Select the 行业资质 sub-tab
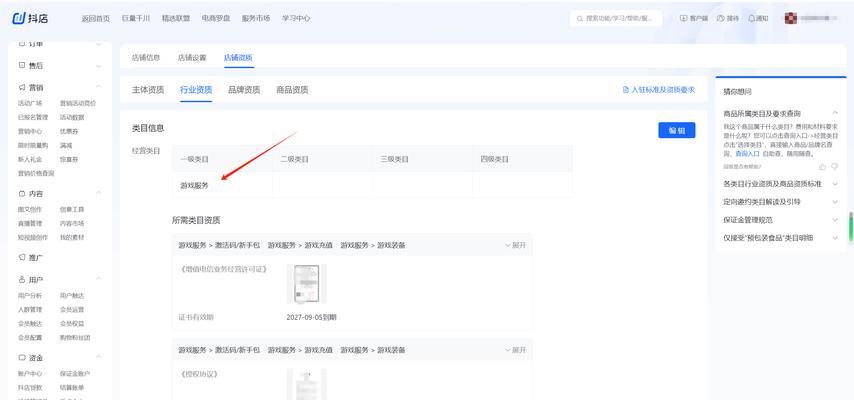854x400 pixels. [x=196, y=90]
